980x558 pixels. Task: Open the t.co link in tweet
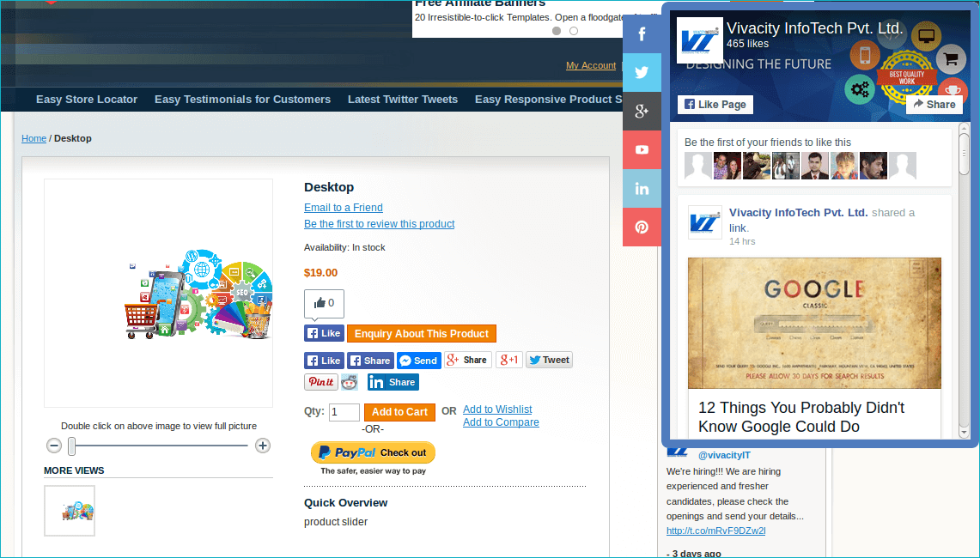tap(715, 531)
